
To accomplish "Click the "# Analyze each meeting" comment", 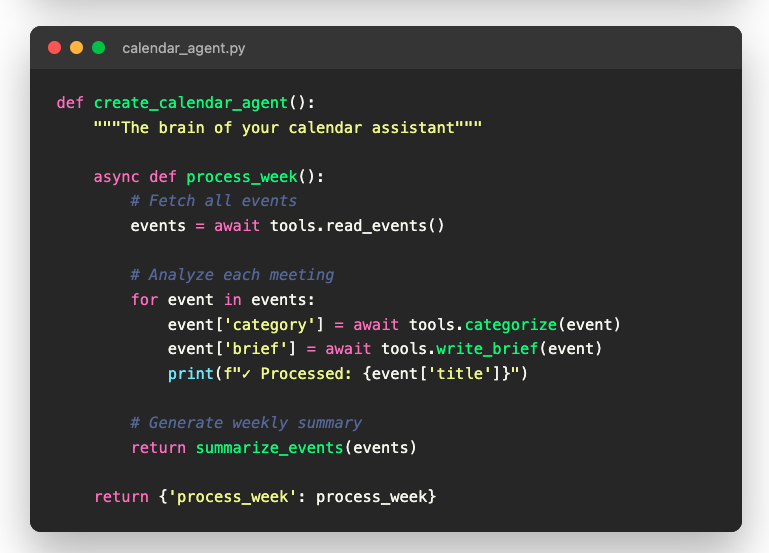I will click(x=232, y=275).
